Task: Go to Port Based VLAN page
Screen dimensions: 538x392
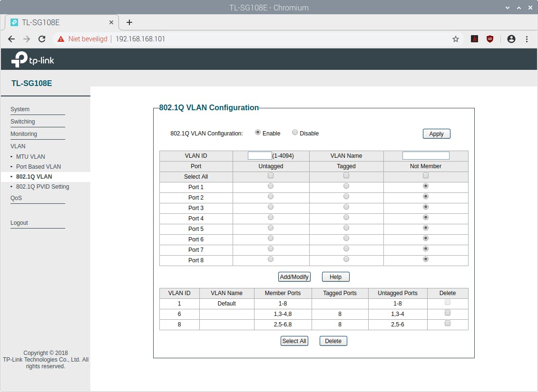Action: 39,167
